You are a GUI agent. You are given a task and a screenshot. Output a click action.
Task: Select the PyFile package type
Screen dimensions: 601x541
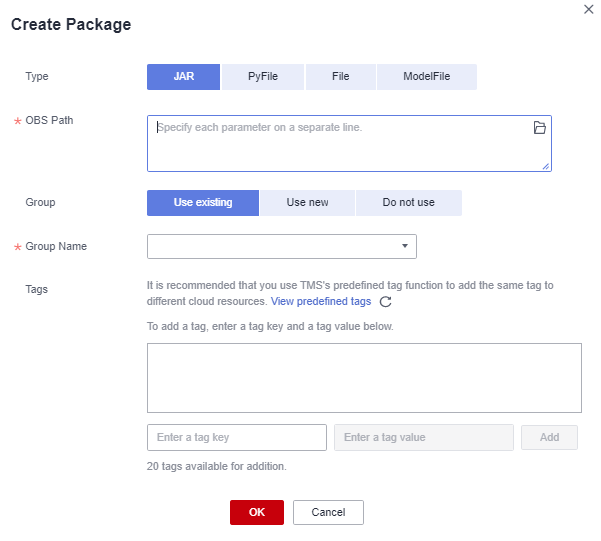pyautogui.click(x=262, y=77)
